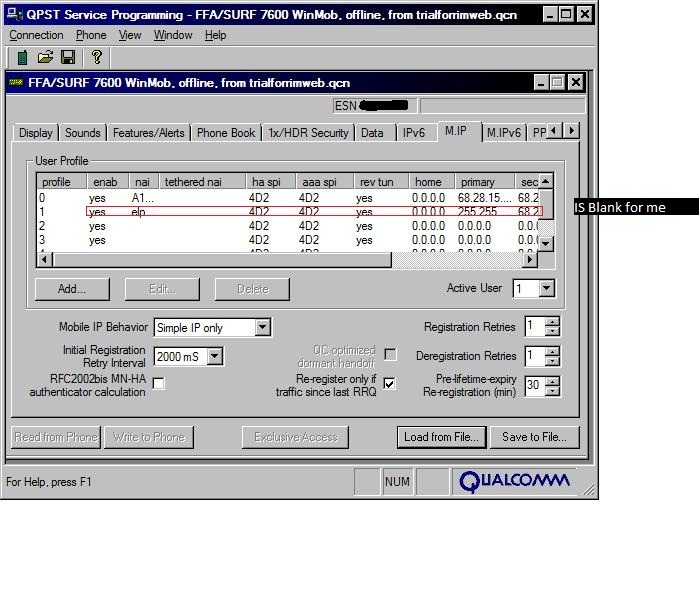Switch to the 1x/HDR Security tab
This screenshot has height=596, width=699.
[x=308, y=133]
